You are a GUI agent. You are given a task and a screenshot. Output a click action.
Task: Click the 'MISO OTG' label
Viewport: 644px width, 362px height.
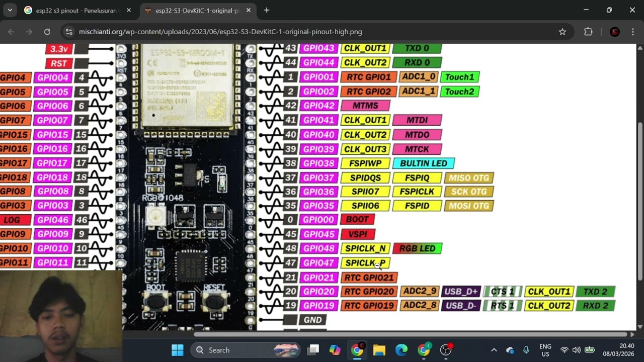(469, 177)
